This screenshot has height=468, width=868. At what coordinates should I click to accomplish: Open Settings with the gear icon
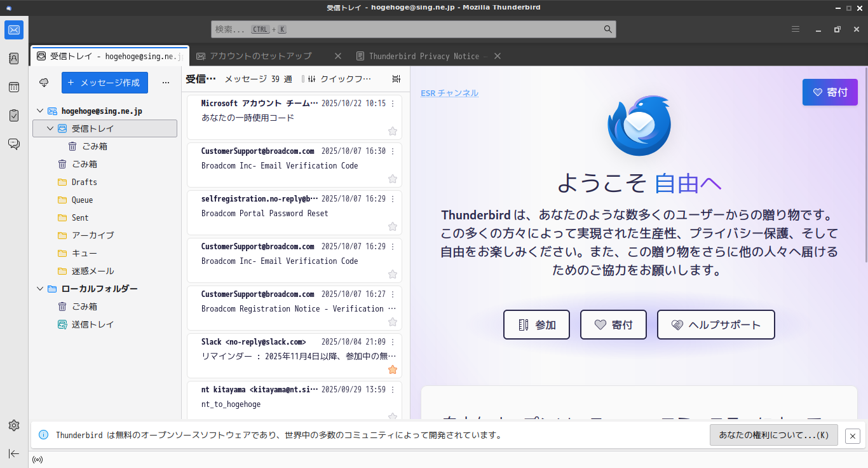[14, 425]
